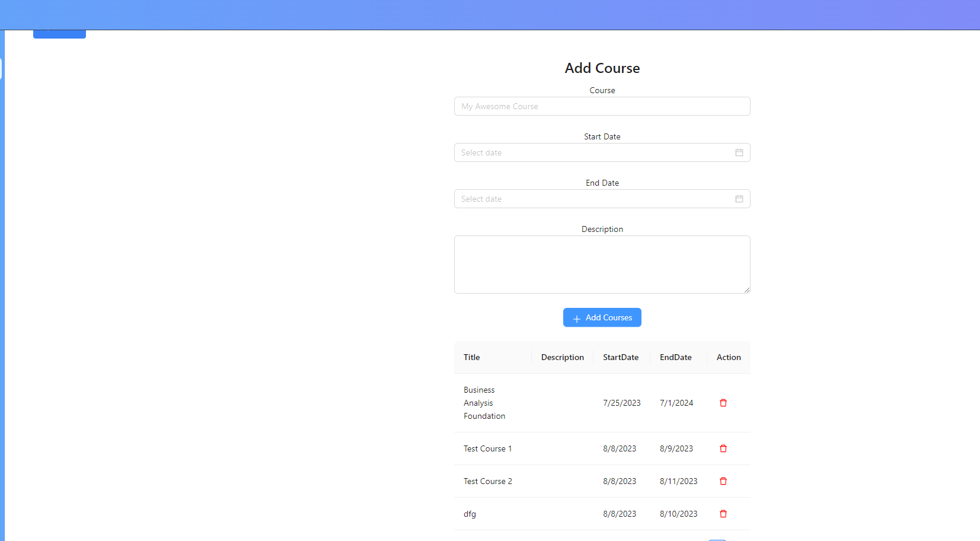This screenshot has width=980, height=541.
Task: Click inside the Description text area
Action: pos(602,265)
